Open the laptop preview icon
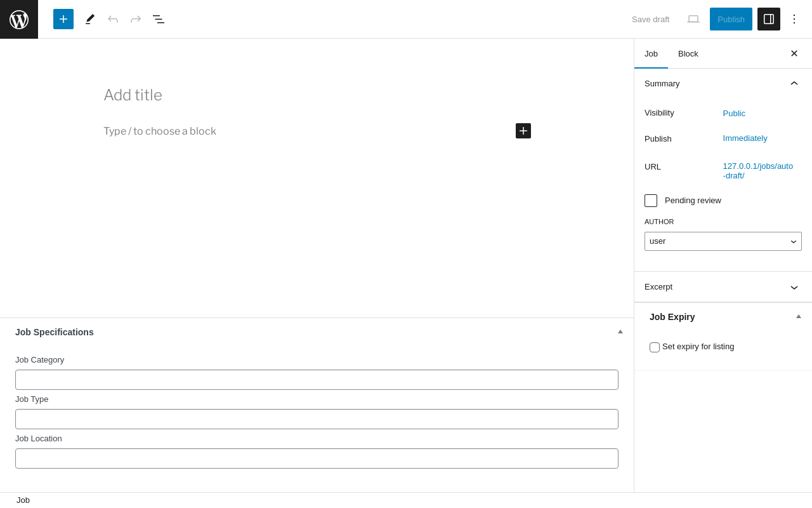The image size is (812, 508). [x=693, y=19]
